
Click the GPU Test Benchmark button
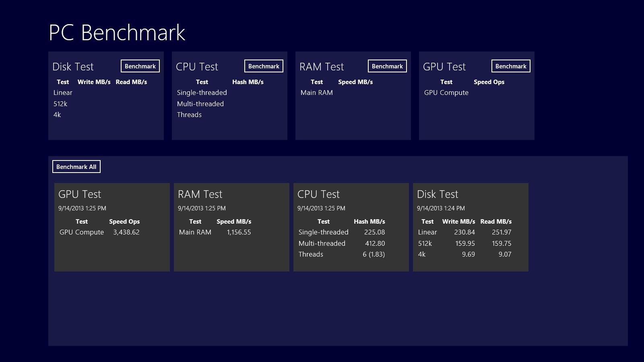coord(511,66)
